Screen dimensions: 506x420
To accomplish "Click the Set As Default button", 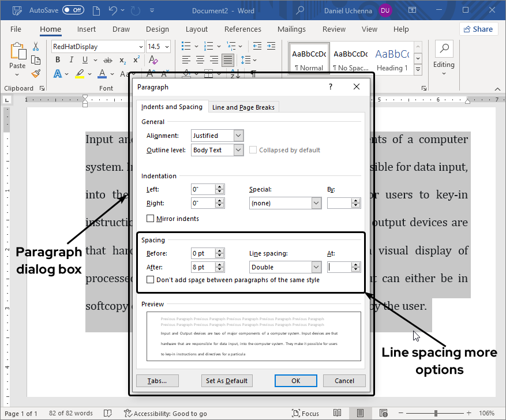I will point(227,381).
